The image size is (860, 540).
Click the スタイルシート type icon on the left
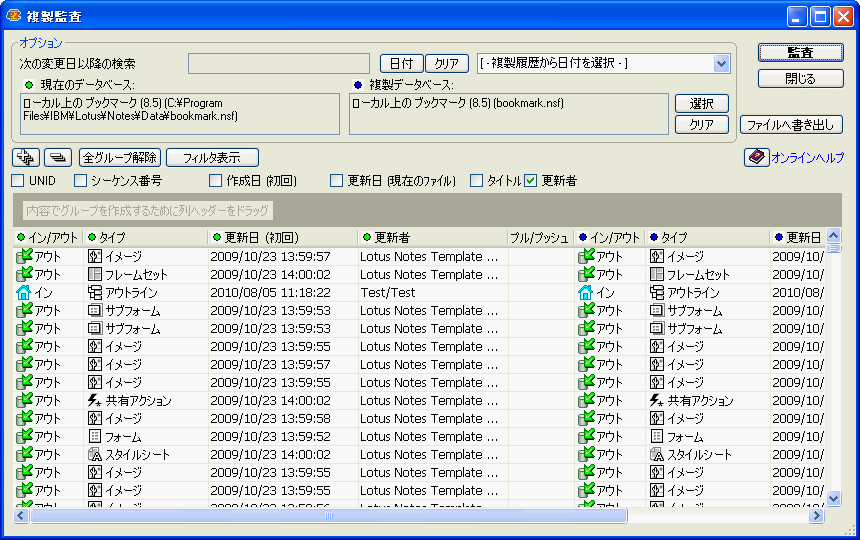pos(95,455)
